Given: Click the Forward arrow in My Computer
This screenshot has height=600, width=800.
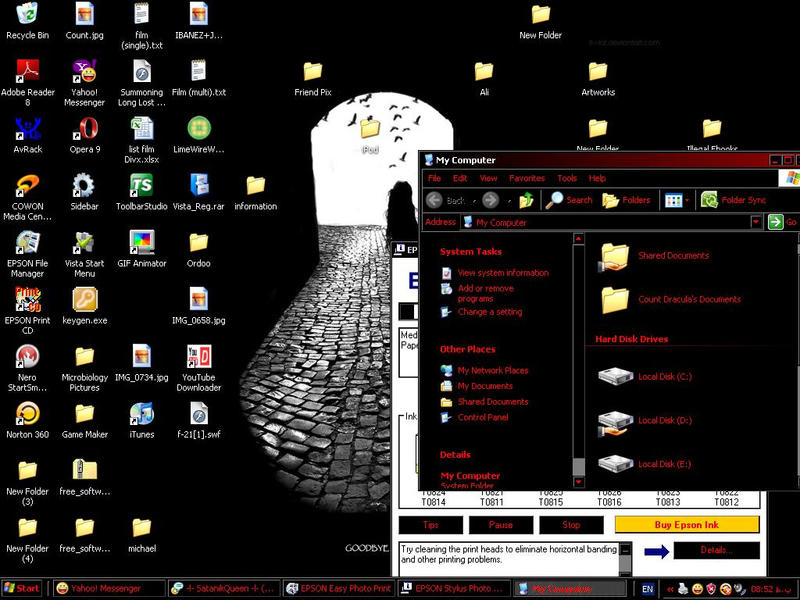Looking at the screenshot, I should click(490, 200).
